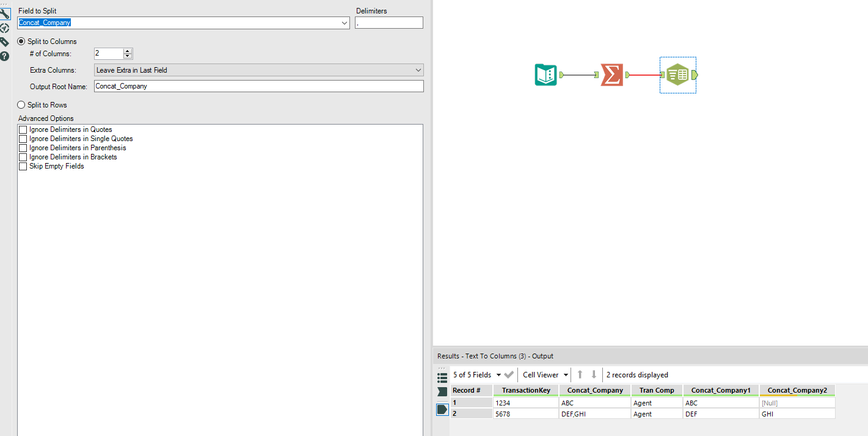Open the wrench Configuration pane icon
868x436 pixels.
click(5, 13)
